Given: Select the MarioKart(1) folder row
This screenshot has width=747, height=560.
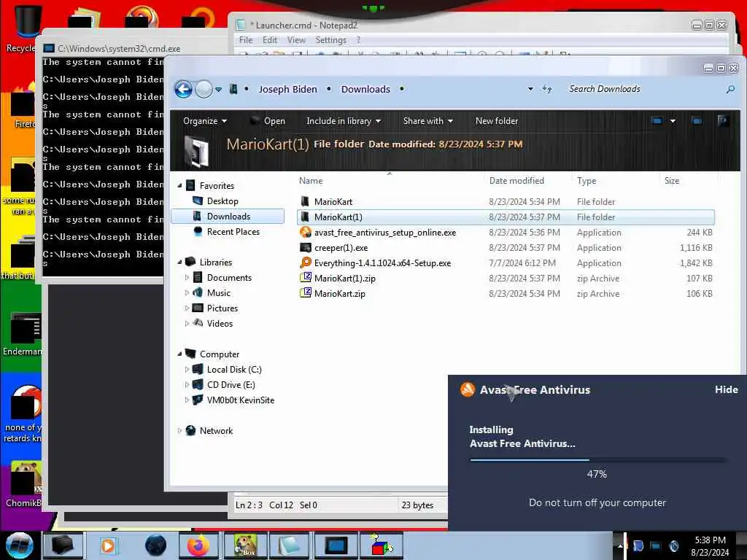Looking at the screenshot, I should [x=506, y=217].
